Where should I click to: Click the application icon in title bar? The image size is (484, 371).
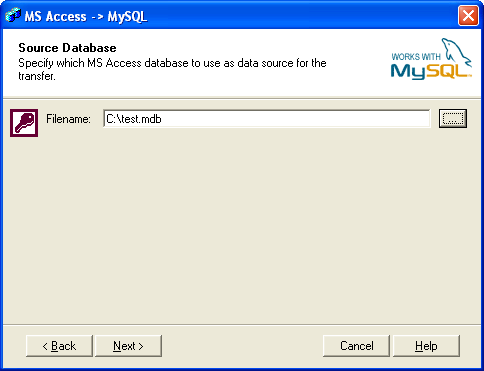tap(13, 15)
